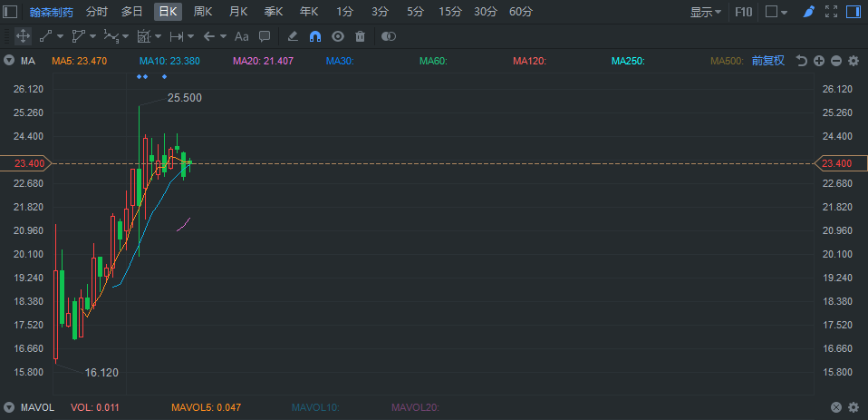This screenshot has height=420, width=868.
Task: Expand polygon tool options dropdown arrow
Action: pyautogui.click(x=92, y=36)
